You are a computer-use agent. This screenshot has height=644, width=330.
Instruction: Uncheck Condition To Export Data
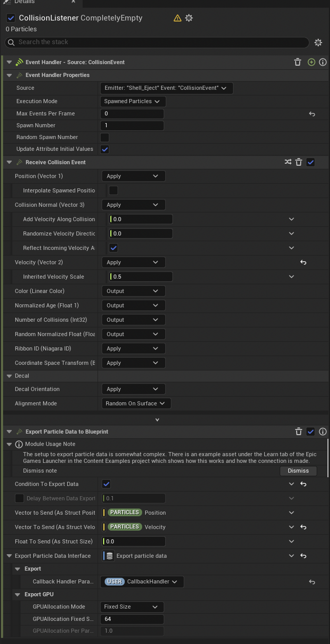coord(106,484)
